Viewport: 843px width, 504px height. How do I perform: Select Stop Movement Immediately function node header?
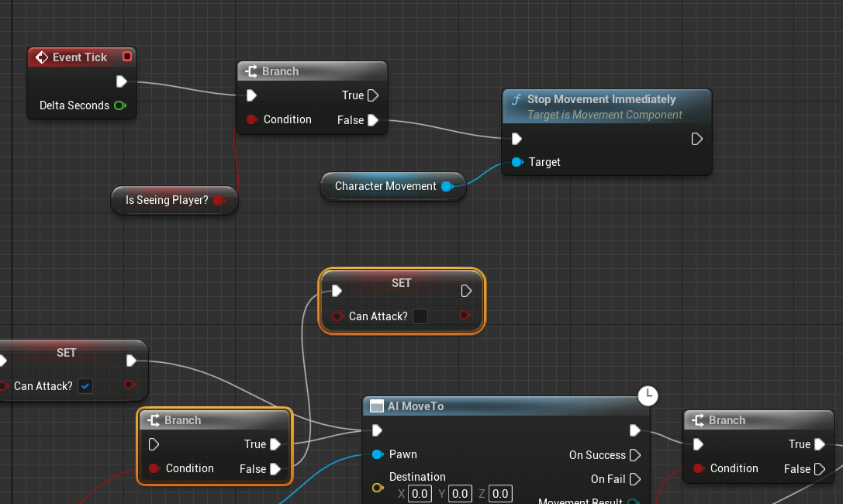(601, 99)
